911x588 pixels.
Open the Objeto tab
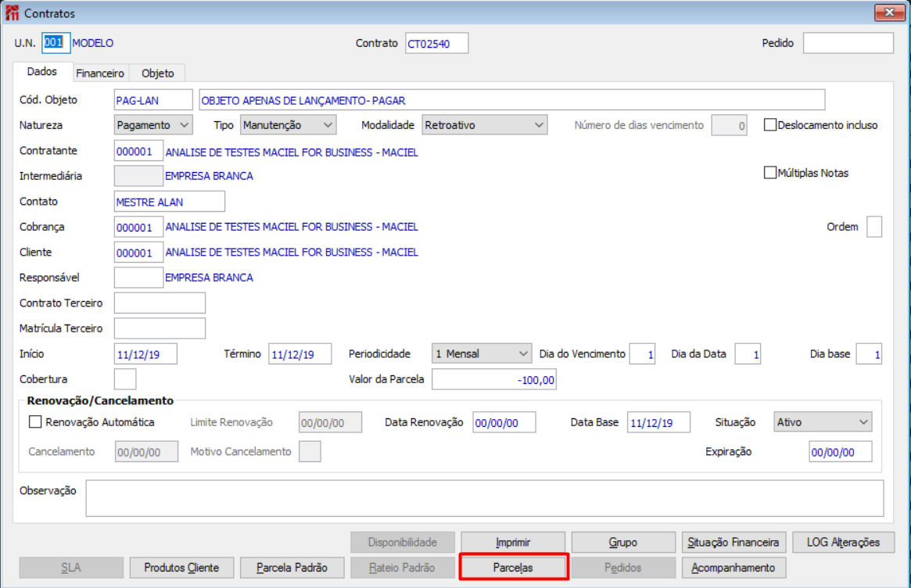tap(157, 73)
